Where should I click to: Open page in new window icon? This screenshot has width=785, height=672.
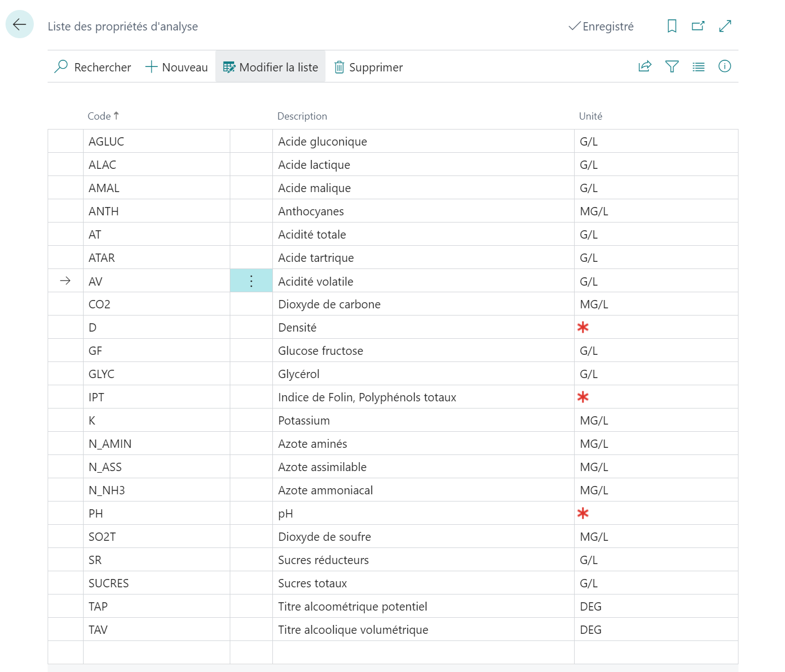pyautogui.click(x=698, y=26)
